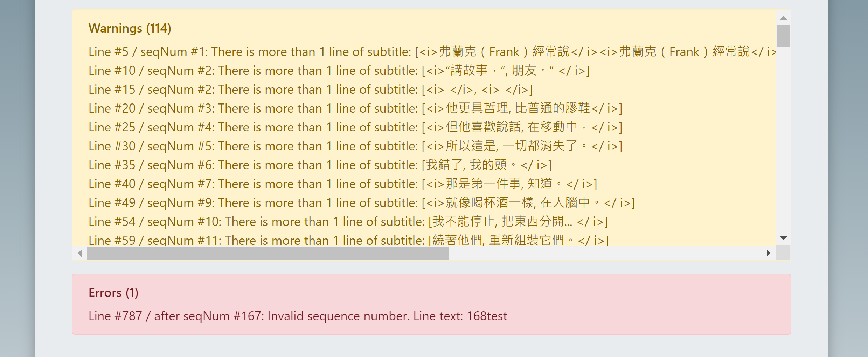Click the Line #49 seqNum #9 warning
The width and height of the screenshot is (868, 357).
click(362, 203)
